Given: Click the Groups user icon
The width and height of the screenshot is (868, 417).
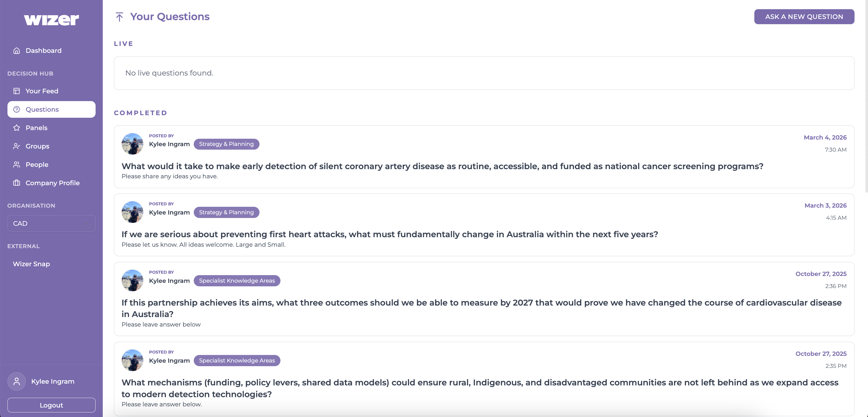Looking at the screenshot, I should pyautogui.click(x=17, y=146).
